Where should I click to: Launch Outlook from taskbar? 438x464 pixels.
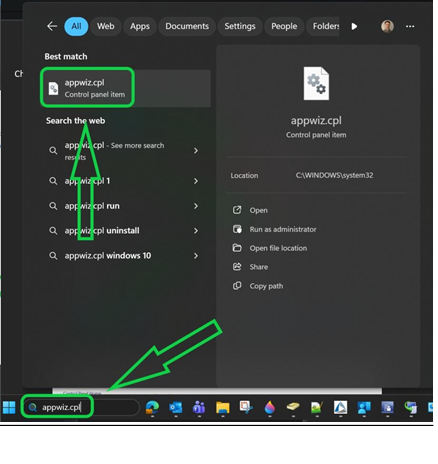pos(176,407)
